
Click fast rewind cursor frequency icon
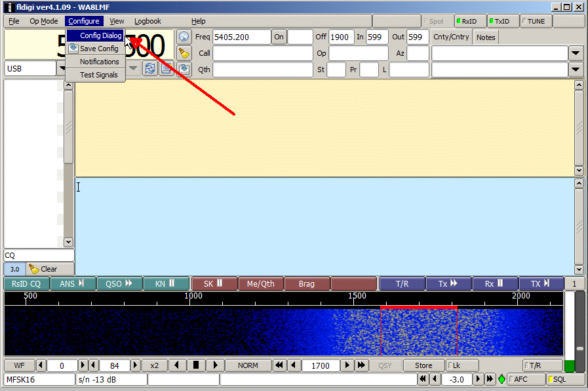tap(279, 365)
